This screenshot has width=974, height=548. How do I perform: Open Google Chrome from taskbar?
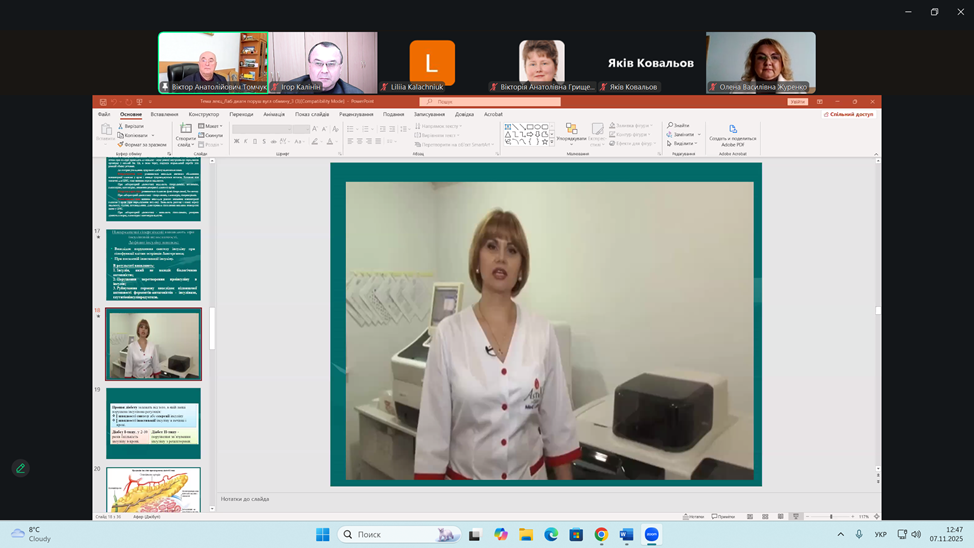(x=601, y=534)
